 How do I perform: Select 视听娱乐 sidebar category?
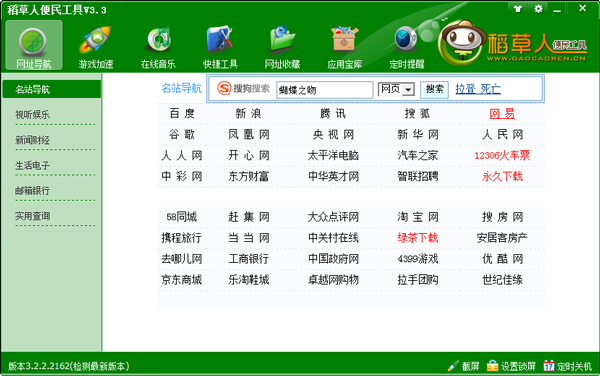coord(33,114)
